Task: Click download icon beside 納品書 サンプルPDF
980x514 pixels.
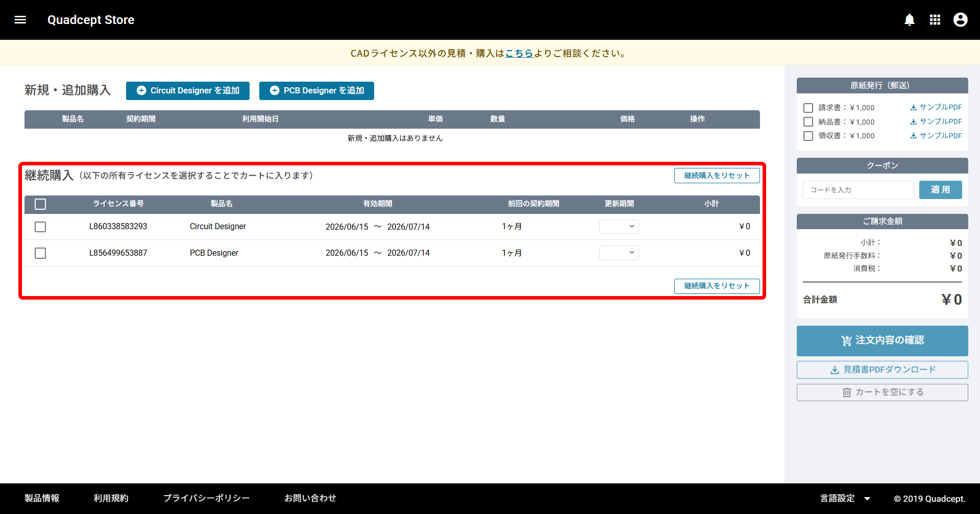Action: tap(913, 122)
